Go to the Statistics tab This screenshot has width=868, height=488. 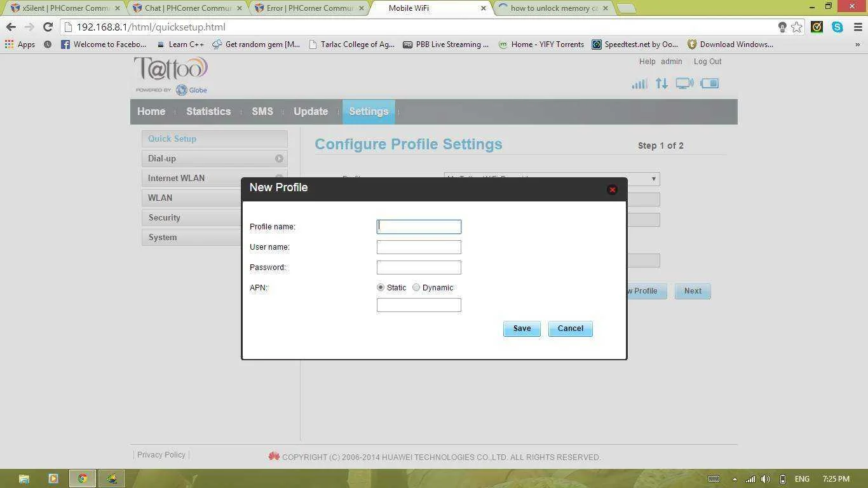click(x=208, y=111)
